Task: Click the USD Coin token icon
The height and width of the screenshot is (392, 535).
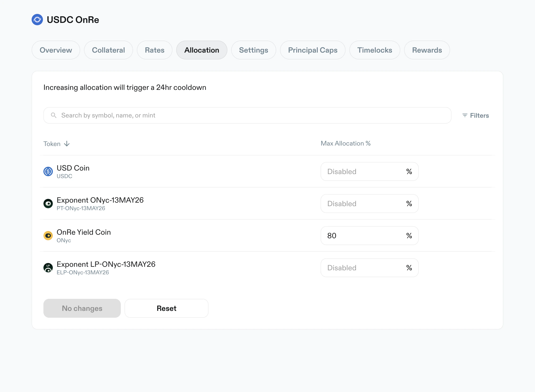Action: 48,171
